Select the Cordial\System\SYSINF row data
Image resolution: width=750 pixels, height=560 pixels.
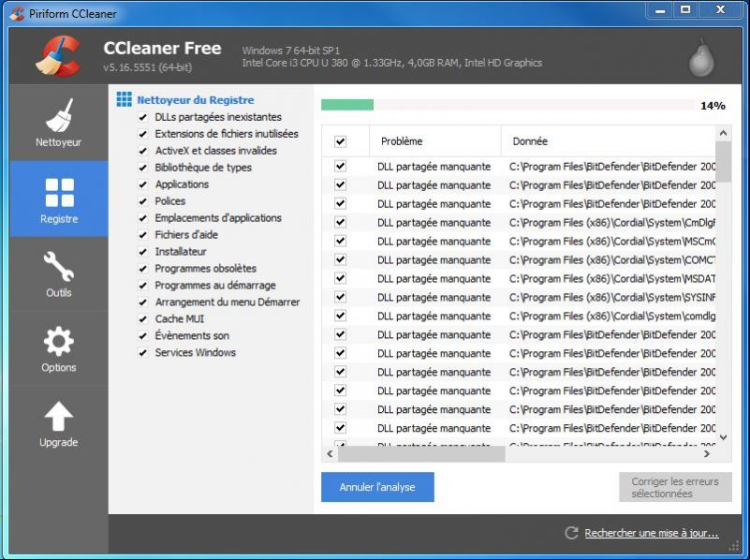[612, 297]
